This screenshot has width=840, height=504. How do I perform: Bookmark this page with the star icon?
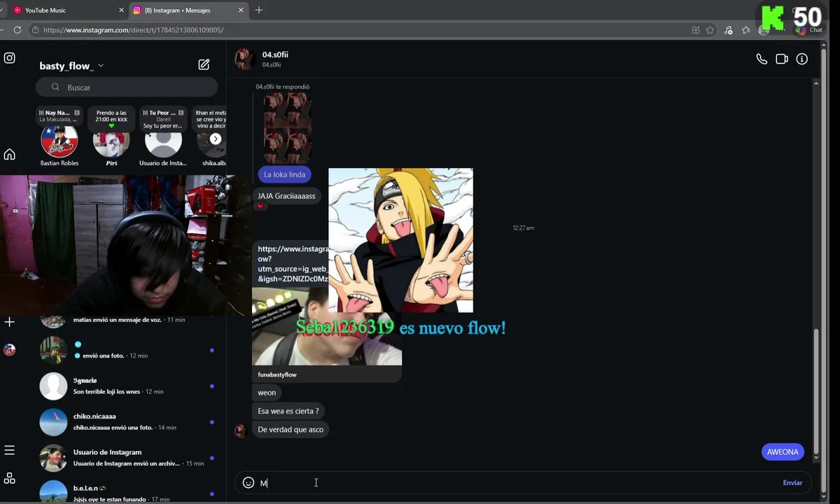[710, 30]
